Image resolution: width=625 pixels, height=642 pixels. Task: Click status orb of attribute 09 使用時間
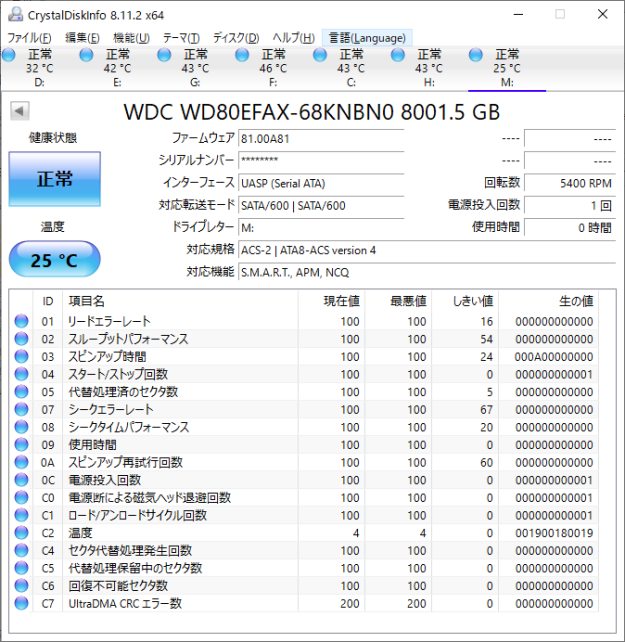click(21, 444)
